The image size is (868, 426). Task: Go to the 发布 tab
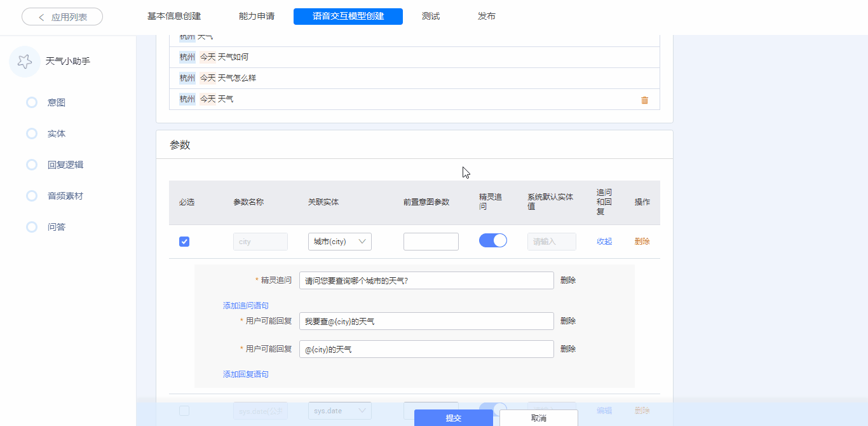tap(487, 17)
